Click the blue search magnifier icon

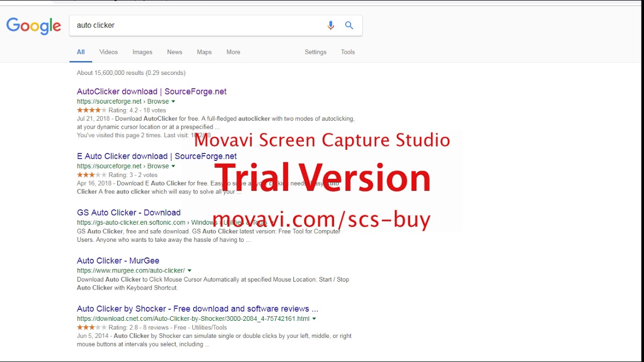(x=349, y=25)
